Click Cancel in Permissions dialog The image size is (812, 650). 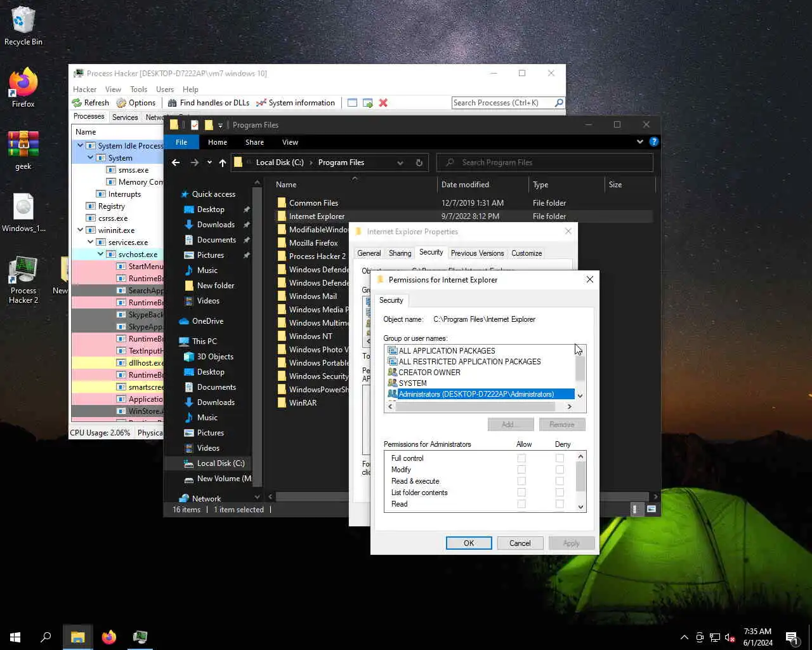(520, 543)
